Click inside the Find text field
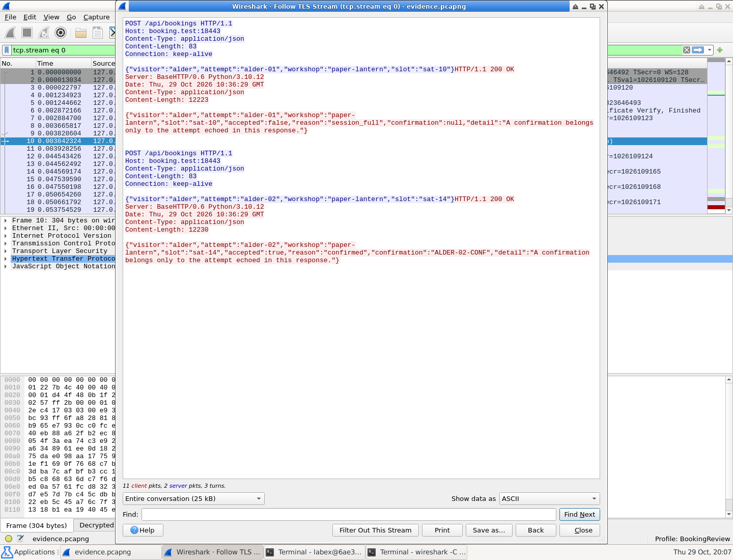Screen dimensions: 733x560 349,515
